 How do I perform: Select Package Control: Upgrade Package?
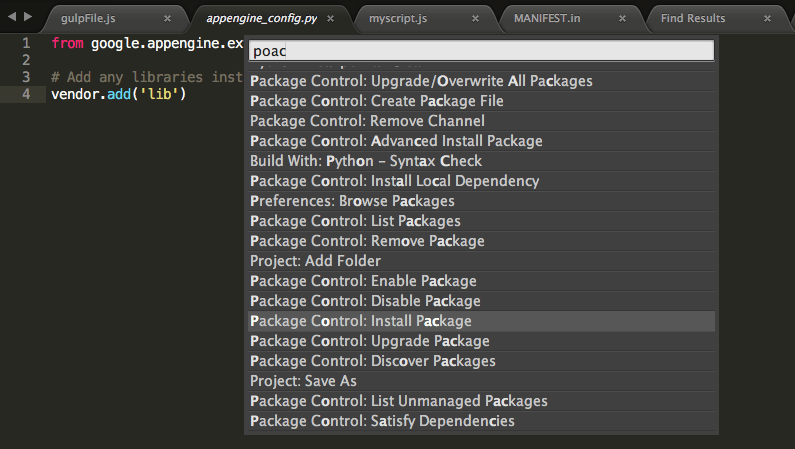pyautogui.click(x=481, y=341)
